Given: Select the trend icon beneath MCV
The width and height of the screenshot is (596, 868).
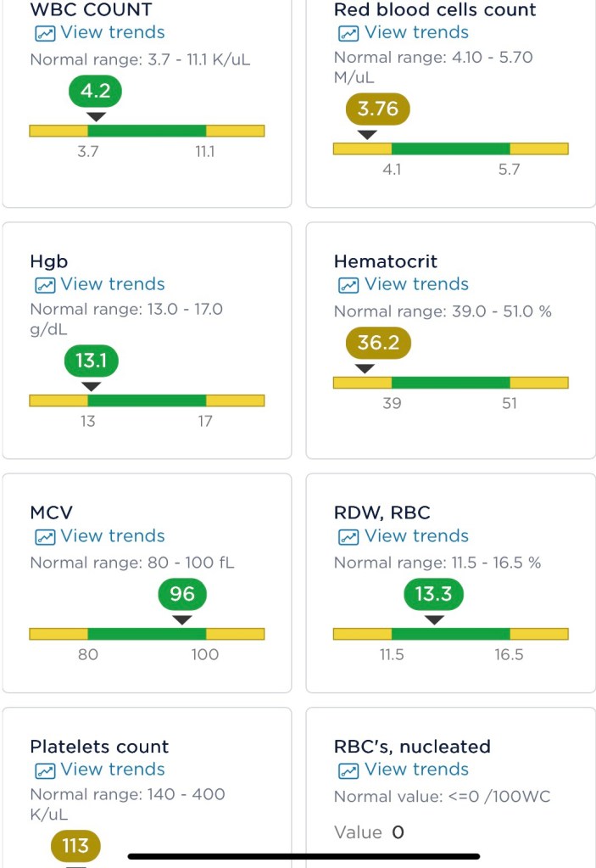Looking at the screenshot, I should click(45, 537).
